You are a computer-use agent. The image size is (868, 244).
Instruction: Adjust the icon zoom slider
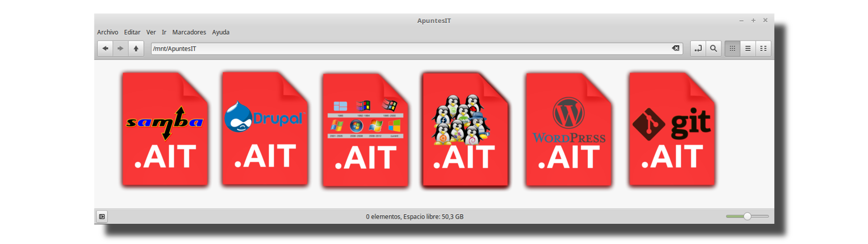click(747, 216)
